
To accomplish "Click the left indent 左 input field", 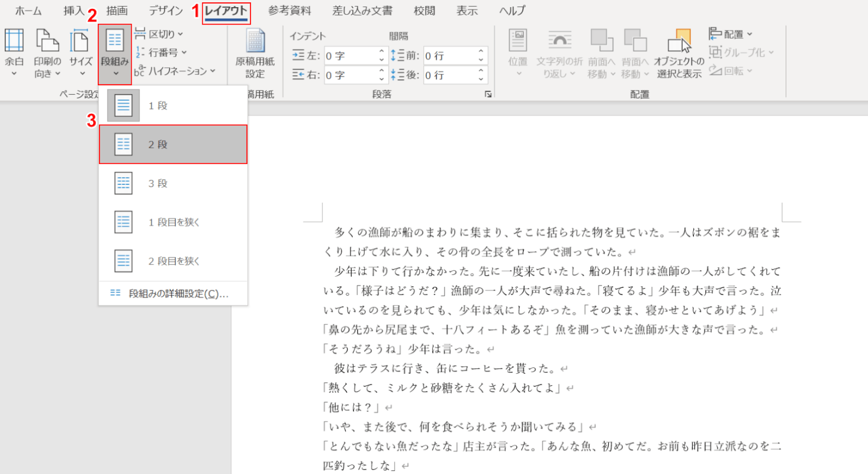I will pyautogui.click(x=349, y=56).
